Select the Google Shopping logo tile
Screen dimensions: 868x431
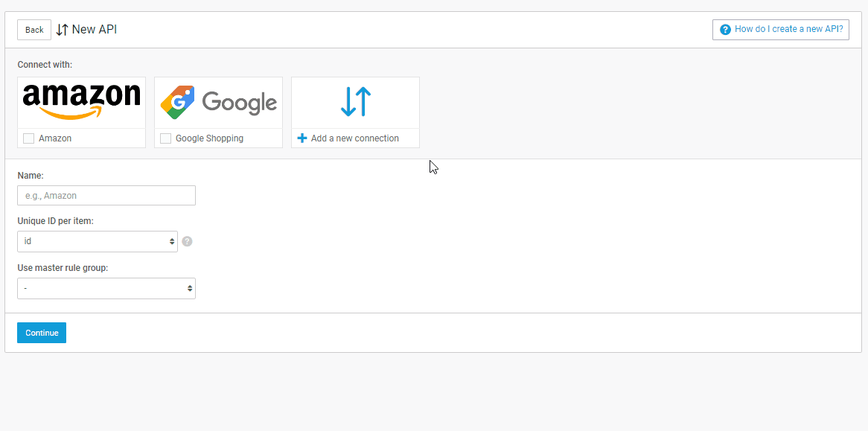[218, 103]
